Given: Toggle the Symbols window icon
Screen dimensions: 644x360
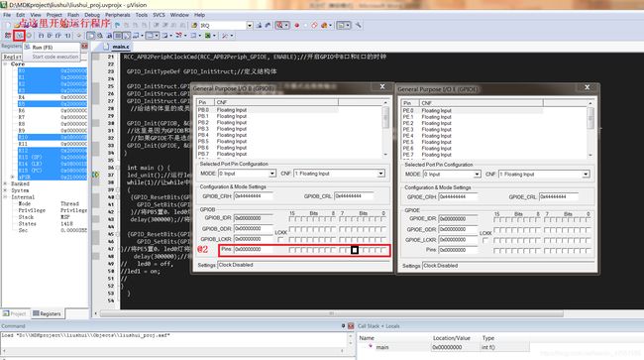Looking at the screenshot, I should (109, 36).
